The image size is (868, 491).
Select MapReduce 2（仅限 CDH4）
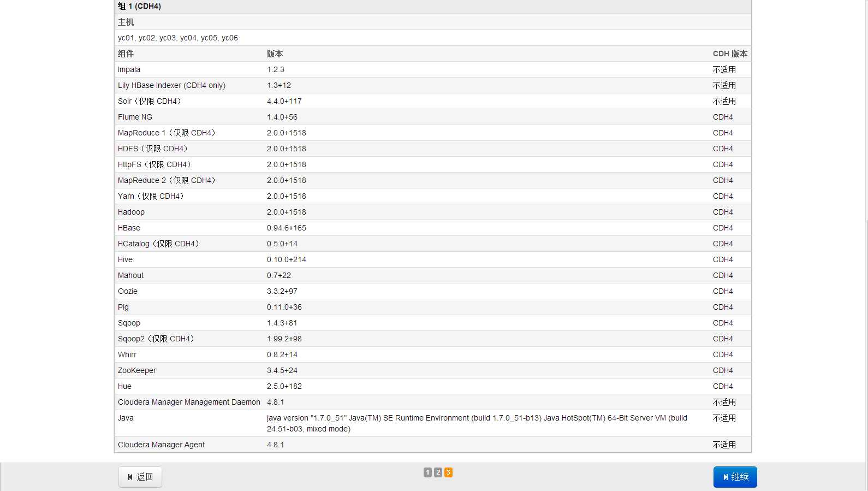click(x=168, y=180)
